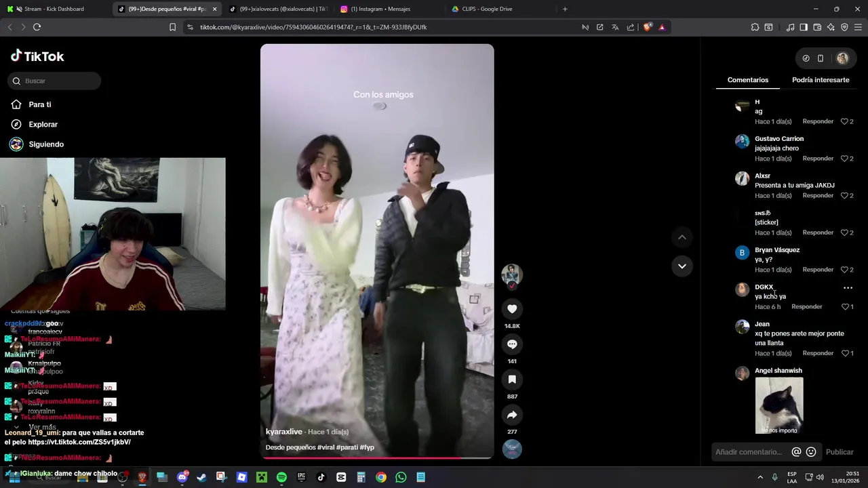Open the profile avatar at top right
The image size is (868, 488).
tap(842, 58)
